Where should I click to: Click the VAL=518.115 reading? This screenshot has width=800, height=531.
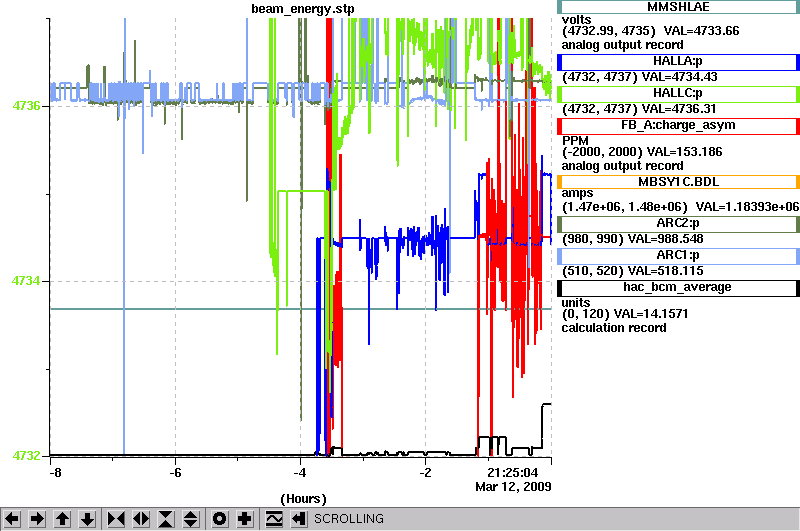pyautogui.click(x=665, y=271)
